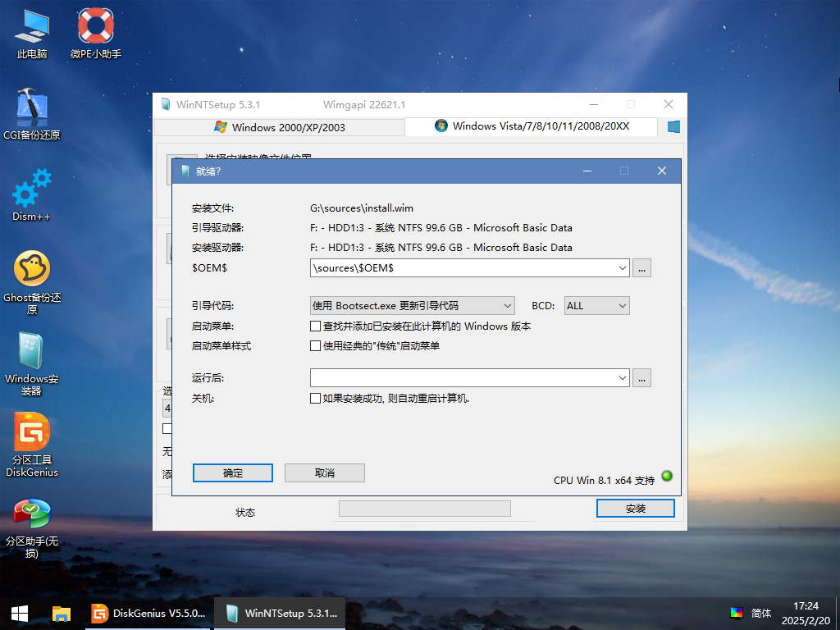
Task: Launch 微PE小助手 lifebuoy icon
Action: pyautogui.click(x=96, y=33)
